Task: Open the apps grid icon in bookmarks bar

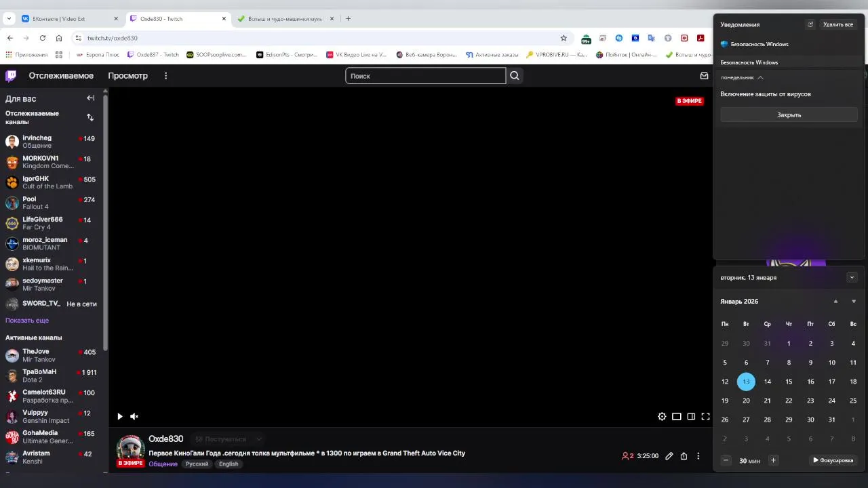Action: click(x=59, y=55)
